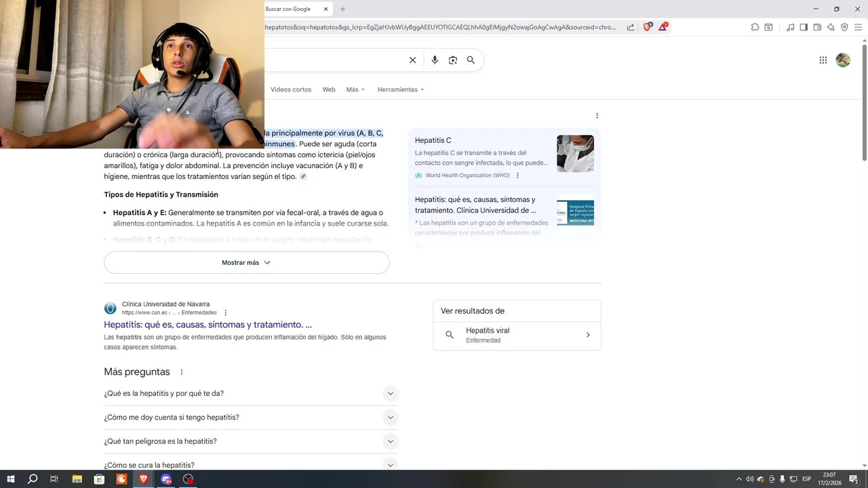
Task: Open the AI overview three-dot options
Action: pyautogui.click(x=597, y=116)
